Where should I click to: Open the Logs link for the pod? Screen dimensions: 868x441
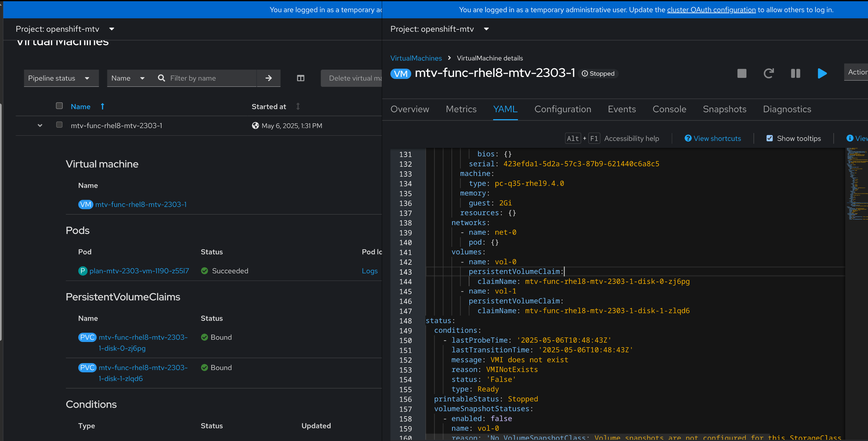tap(369, 271)
